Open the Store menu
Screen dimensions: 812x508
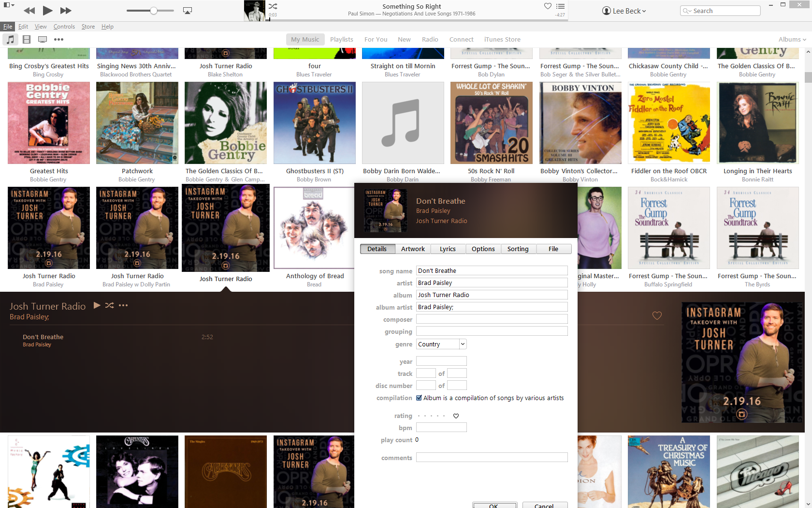tap(88, 27)
